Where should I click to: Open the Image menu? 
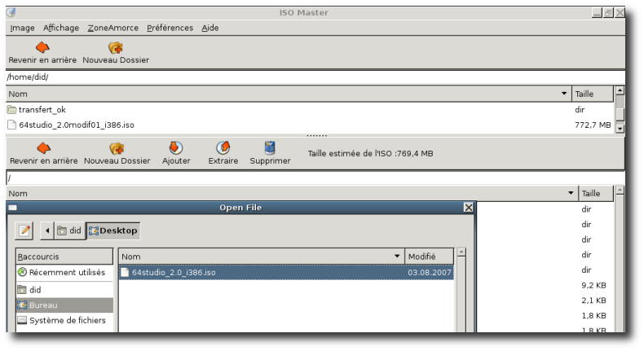point(22,28)
